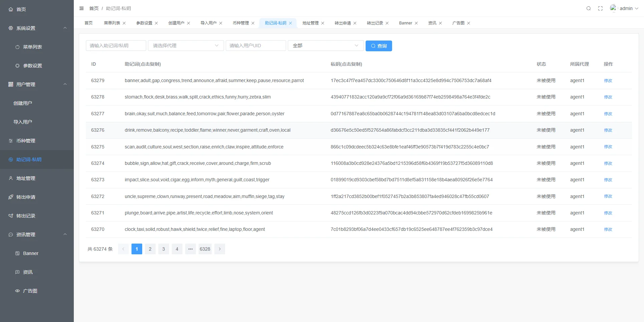The image size is (644, 322).
Task: Open 转出记录 in the sidebar menu
Action: [x=26, y=216]
